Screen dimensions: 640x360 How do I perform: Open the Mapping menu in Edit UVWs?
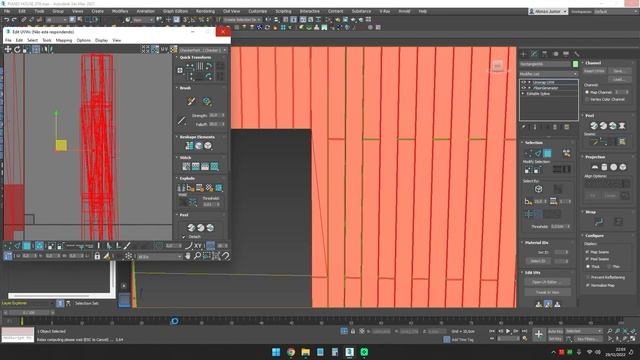64,40
